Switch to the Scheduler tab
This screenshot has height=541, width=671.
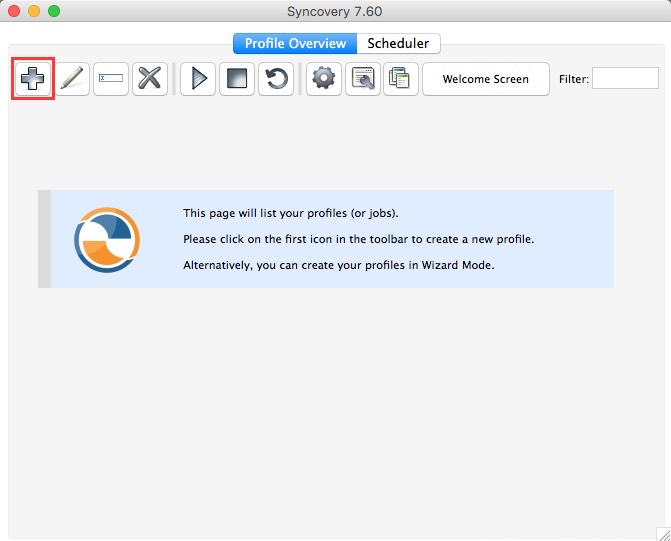(398, 44)
